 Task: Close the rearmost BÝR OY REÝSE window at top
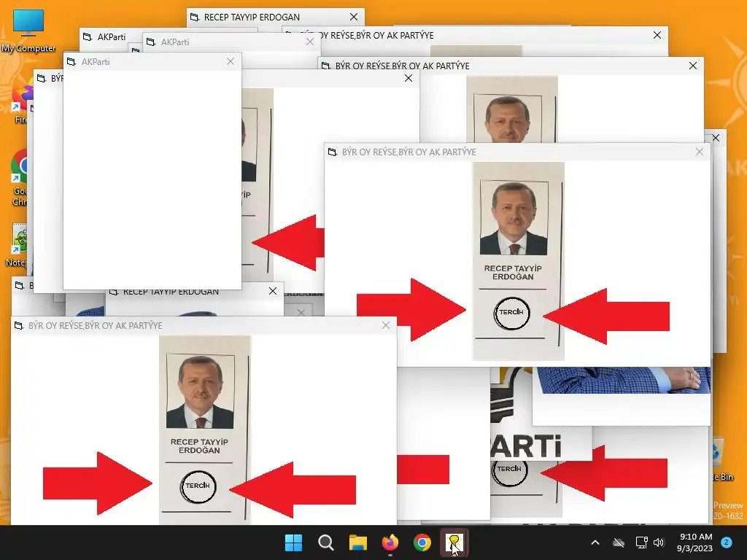[657, 35]
